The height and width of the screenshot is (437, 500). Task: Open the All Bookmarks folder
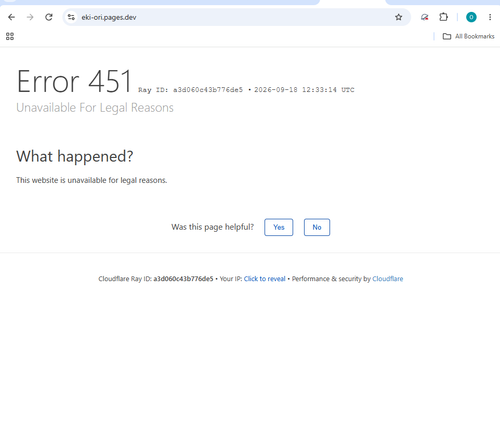(468, 36)
